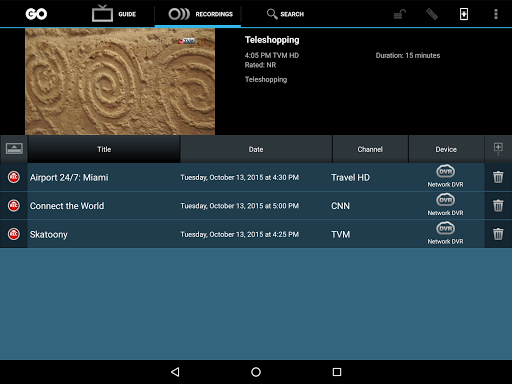Sort recordings by Date column
Viewport: 512px width, 384px height.
click(x=256, y=149)
